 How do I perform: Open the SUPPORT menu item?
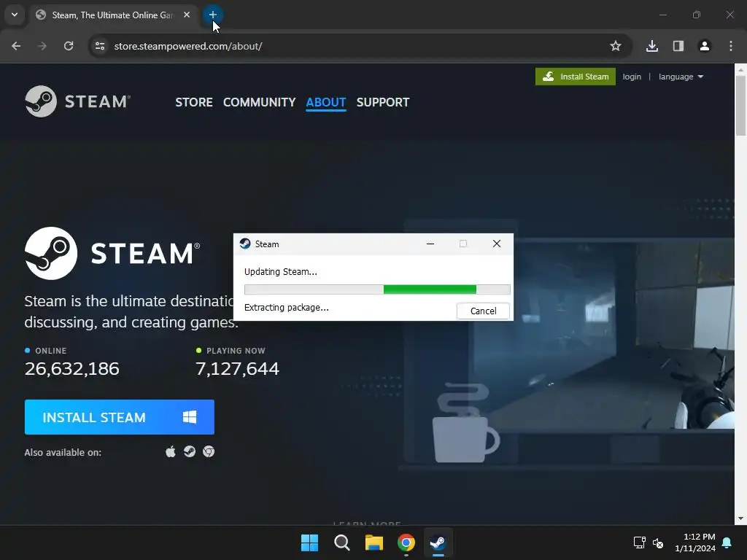(x=383, y=102)
